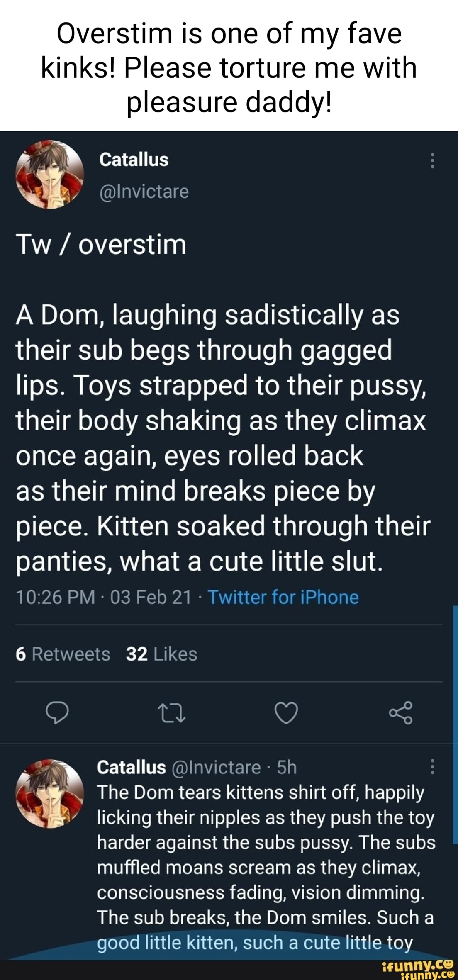Click the @Invictare handle in the reply header
Viewport: 458px width, 980px height.
pyautogui.click(x=216, y=767)
